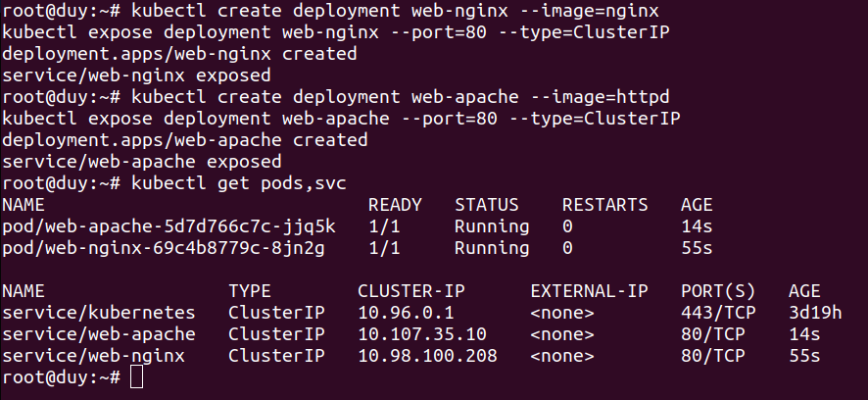The image size is (868, 400).
Task: Click the --image=httpd argument
Action: point(600,97)
